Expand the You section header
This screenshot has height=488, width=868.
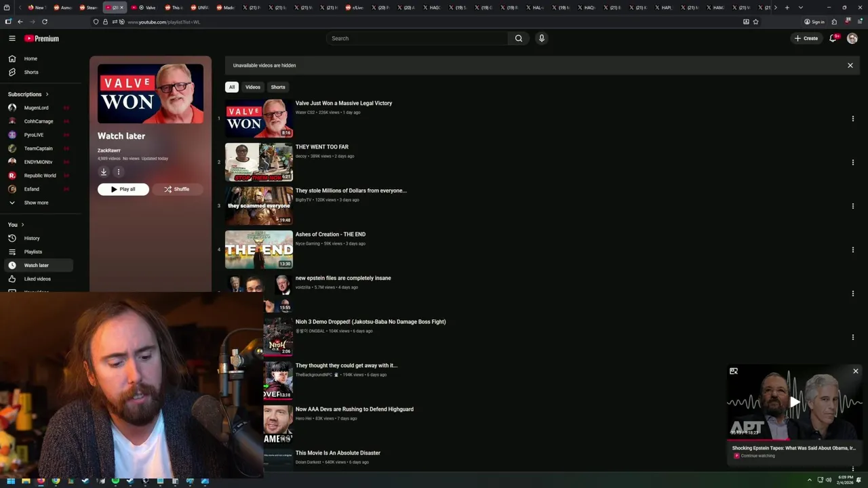[16, 224]
